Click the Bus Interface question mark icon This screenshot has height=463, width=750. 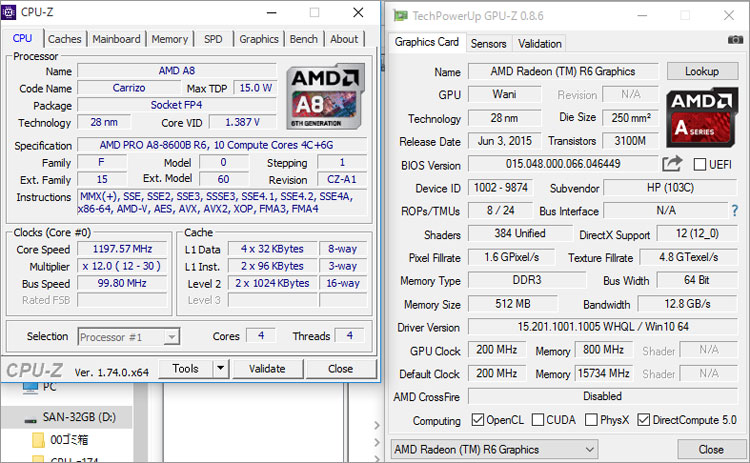click(734, 210)
